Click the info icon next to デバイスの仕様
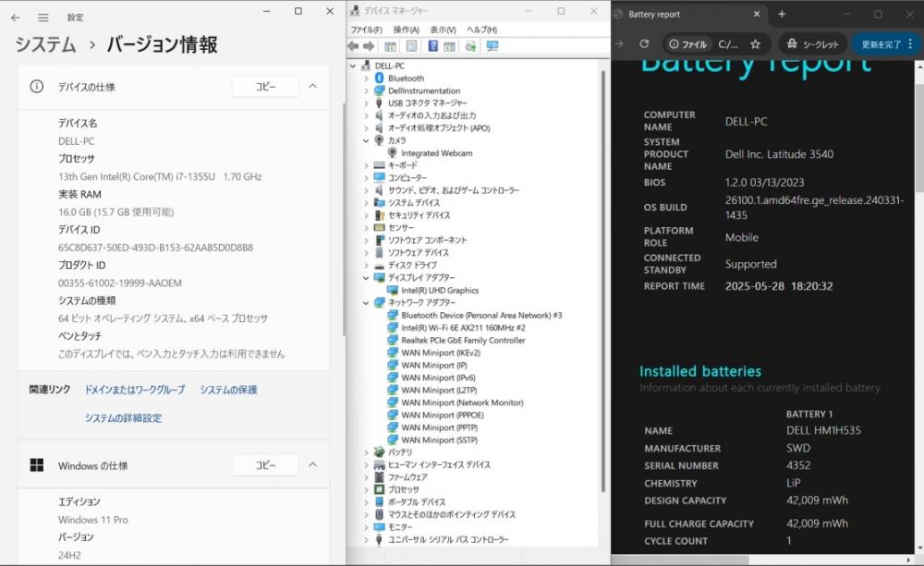This screenshot has height=566, width=924. (37, 87)
